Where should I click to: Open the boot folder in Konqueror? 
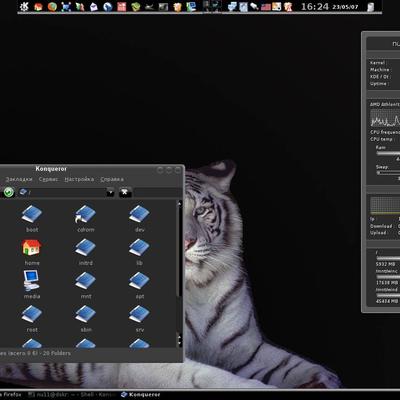(32, 219)
